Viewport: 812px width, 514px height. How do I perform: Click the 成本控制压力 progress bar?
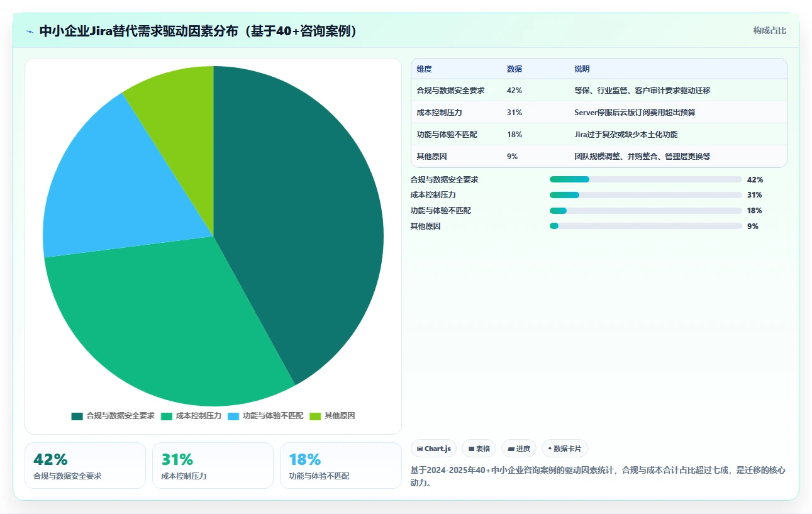pos(645,195)
